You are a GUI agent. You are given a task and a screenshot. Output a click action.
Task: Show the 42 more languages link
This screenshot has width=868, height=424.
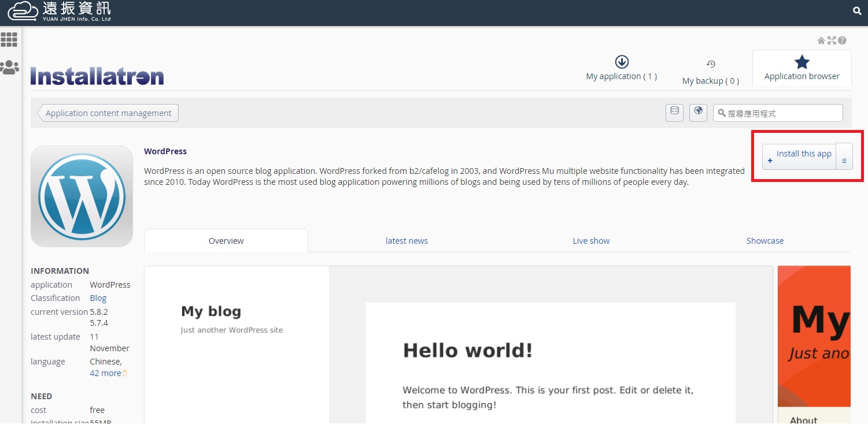[x=105, y=373]
